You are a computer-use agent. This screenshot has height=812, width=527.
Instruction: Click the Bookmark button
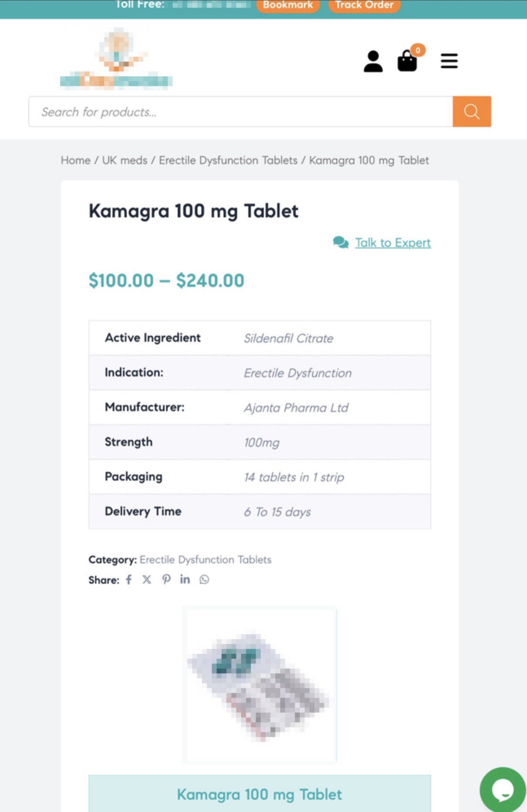tap(288, 5)
